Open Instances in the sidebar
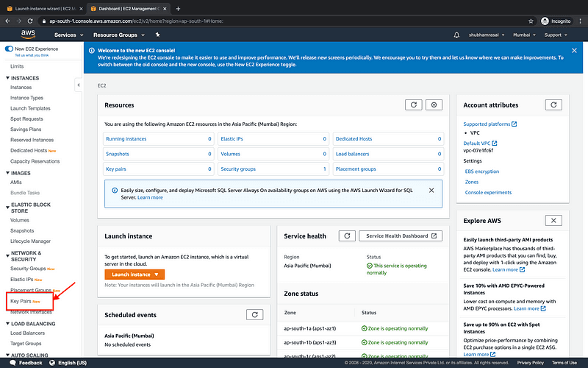 (x=21, y=87)
